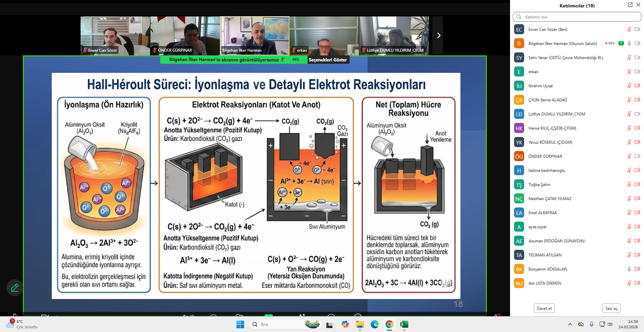This screenshot has height=332, width=644.
Task: Toggle microphone for Enver Can Sözer (Ben)
Action: (x=629, y=29)
